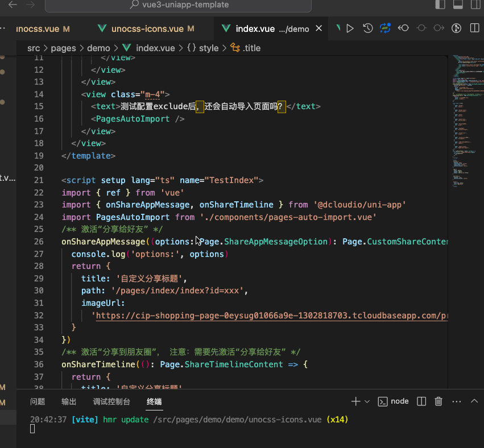484x448 pixels.
Task: Click the hmr update log line in terminal
Action: [188, 420]
